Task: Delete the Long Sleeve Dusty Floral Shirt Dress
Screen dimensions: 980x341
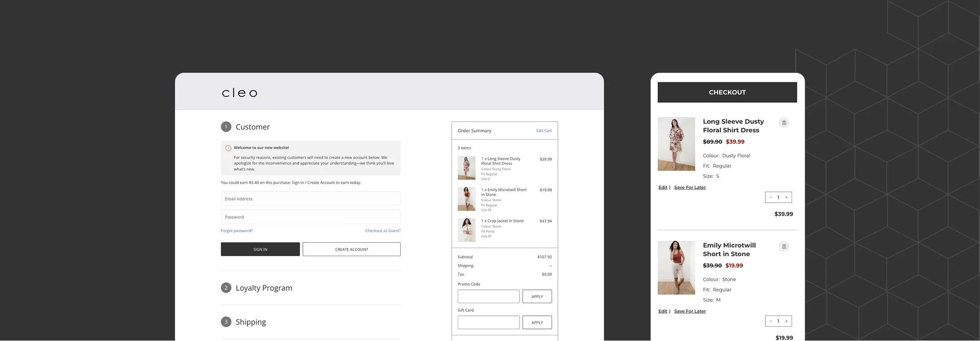Action: tap(783, 123)
